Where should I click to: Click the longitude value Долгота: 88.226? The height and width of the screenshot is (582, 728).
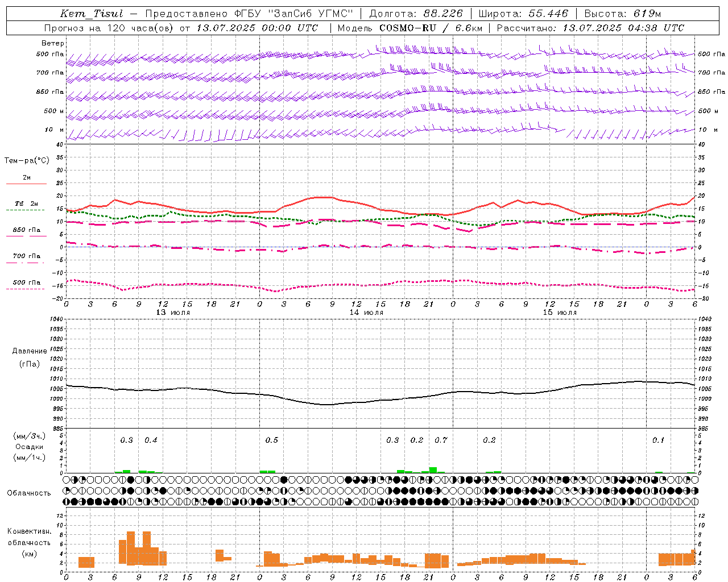pos(416,14)
